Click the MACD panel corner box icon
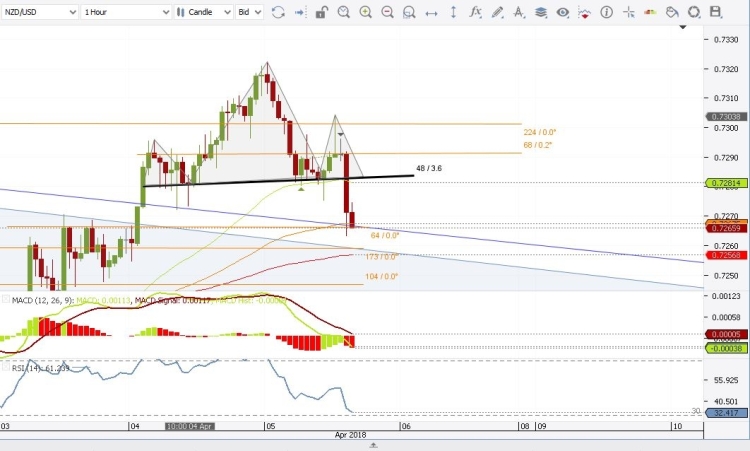 pos(6,299)
